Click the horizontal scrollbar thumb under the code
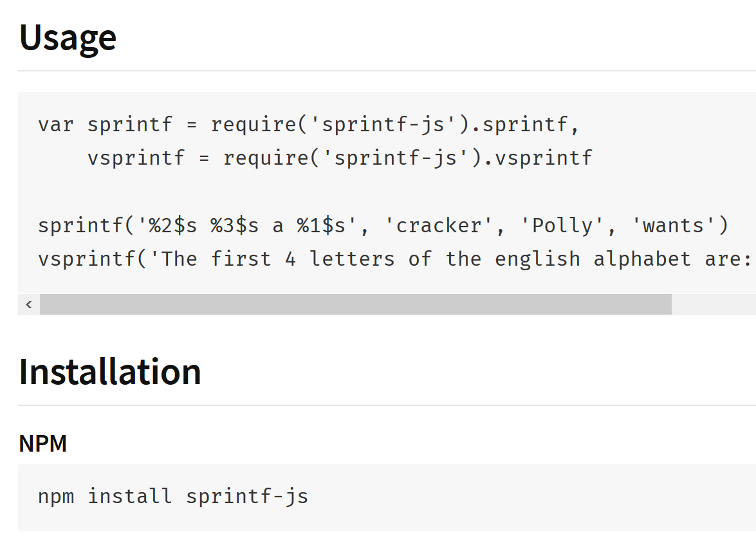This screenshot has width=756, height=543. (x=355, y=304)
